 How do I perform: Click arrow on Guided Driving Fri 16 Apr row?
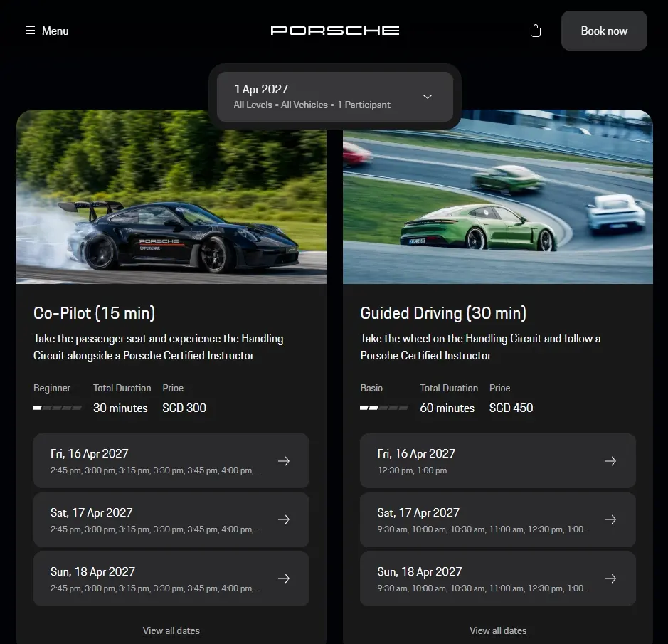(x=610, y=460)
